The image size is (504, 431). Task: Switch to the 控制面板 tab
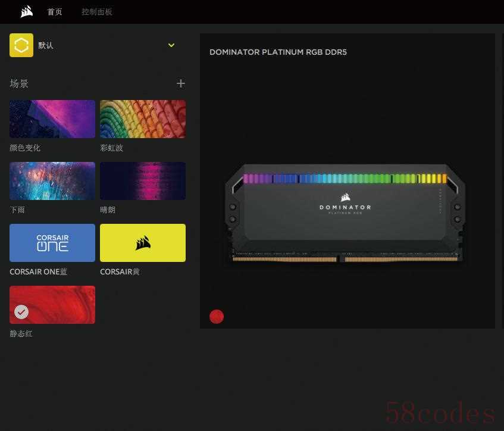97,12
